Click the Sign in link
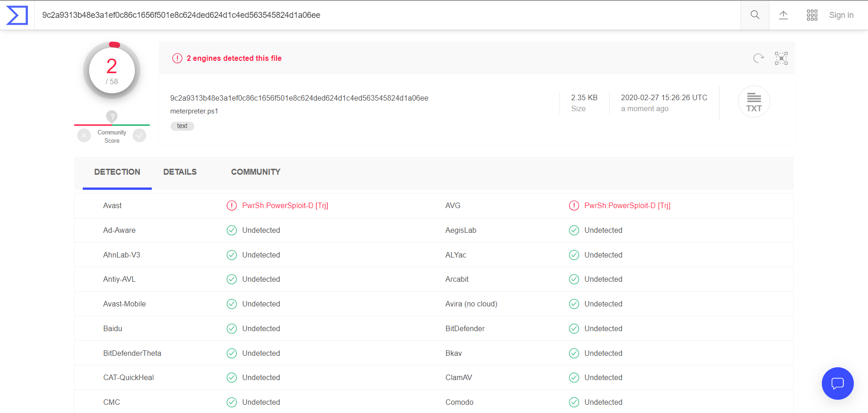 [x=841, y=15]
